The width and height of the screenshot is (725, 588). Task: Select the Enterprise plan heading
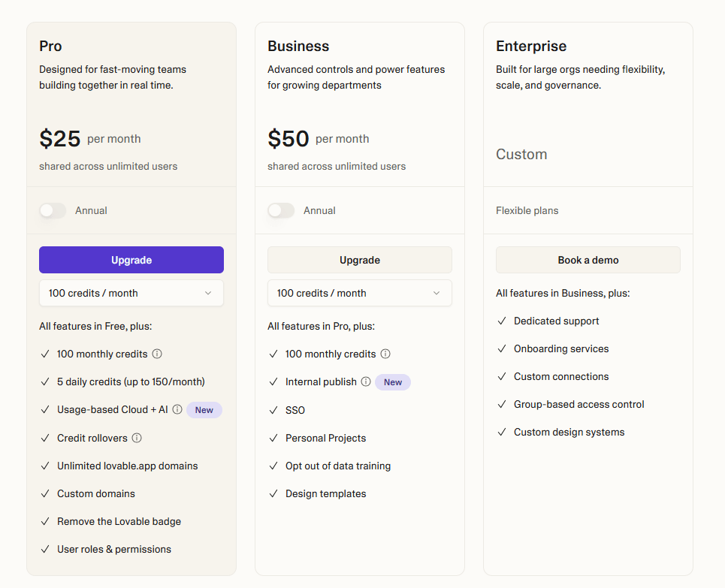531,46
